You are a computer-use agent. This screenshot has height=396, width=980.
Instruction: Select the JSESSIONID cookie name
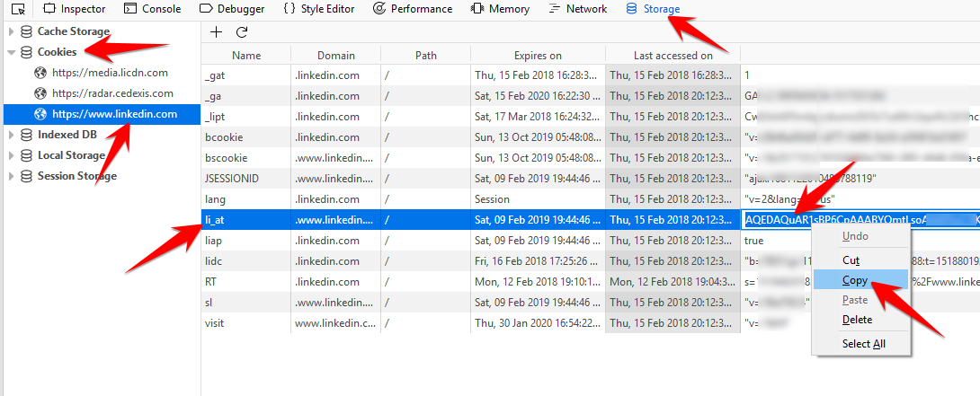click(x=231, y=179)
